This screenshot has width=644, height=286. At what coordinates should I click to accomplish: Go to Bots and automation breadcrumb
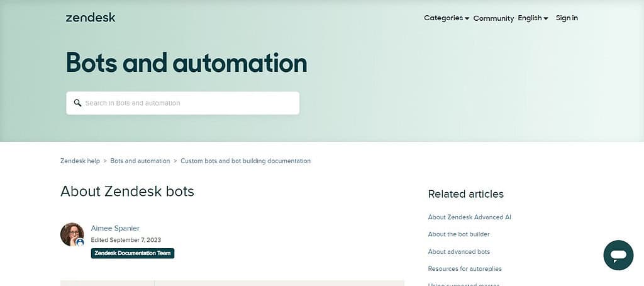[140, 161]
